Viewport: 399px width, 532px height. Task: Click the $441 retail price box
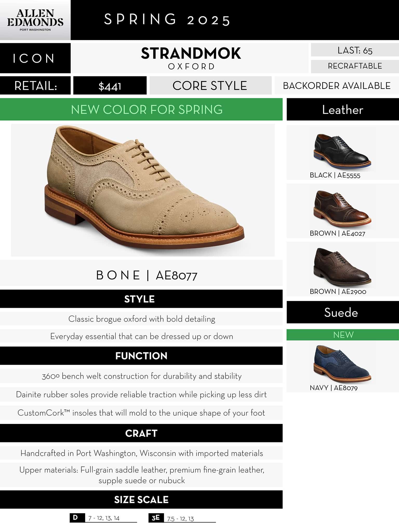click(110, 85)
